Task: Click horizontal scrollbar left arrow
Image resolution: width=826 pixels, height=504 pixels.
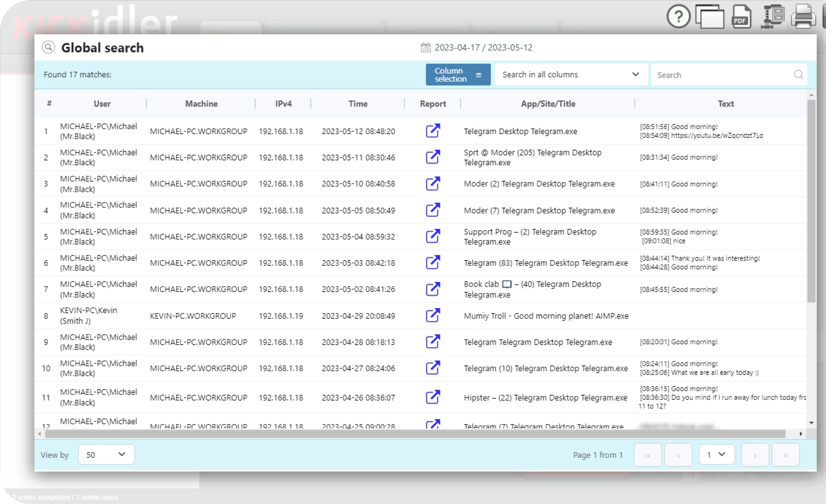Action: pyautogui.click(x=40, y=434)
